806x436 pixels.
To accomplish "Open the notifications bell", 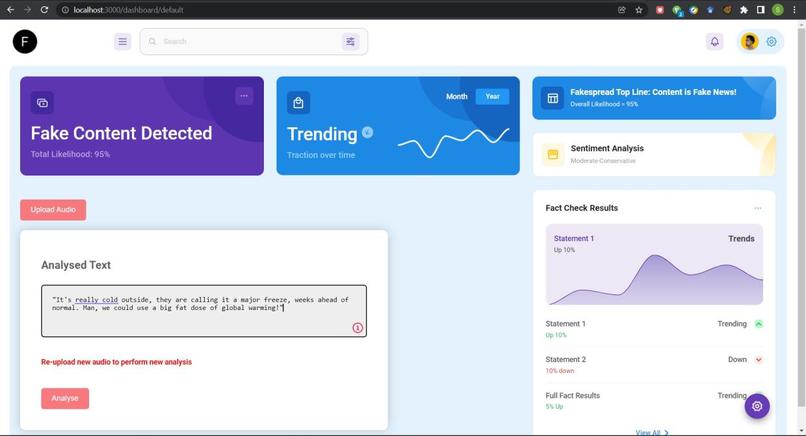I will (715, 42).
